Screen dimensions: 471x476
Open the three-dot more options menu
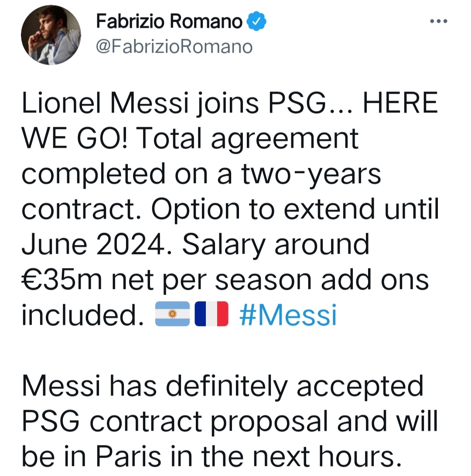439,21
